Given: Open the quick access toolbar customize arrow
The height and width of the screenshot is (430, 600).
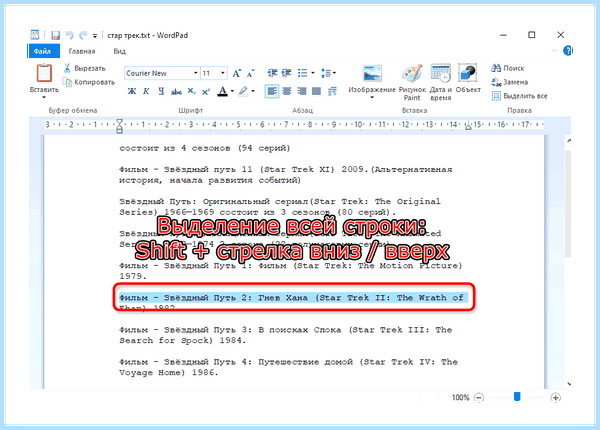Looking at the screenshot, I should 95,36.
